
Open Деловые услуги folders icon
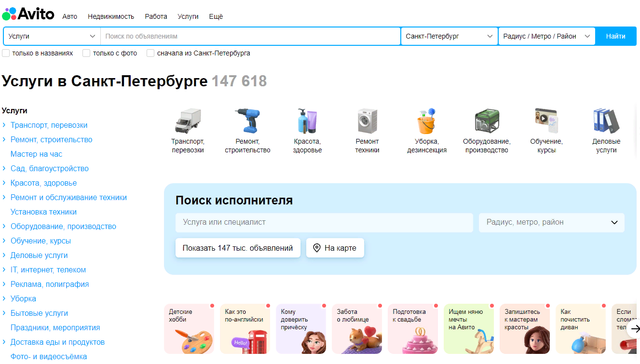(x=606, y=121)
